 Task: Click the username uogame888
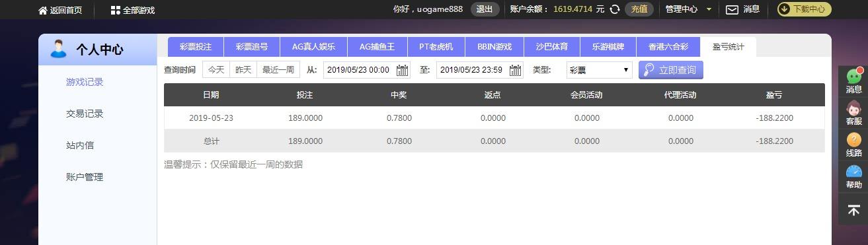click(440, 9)
